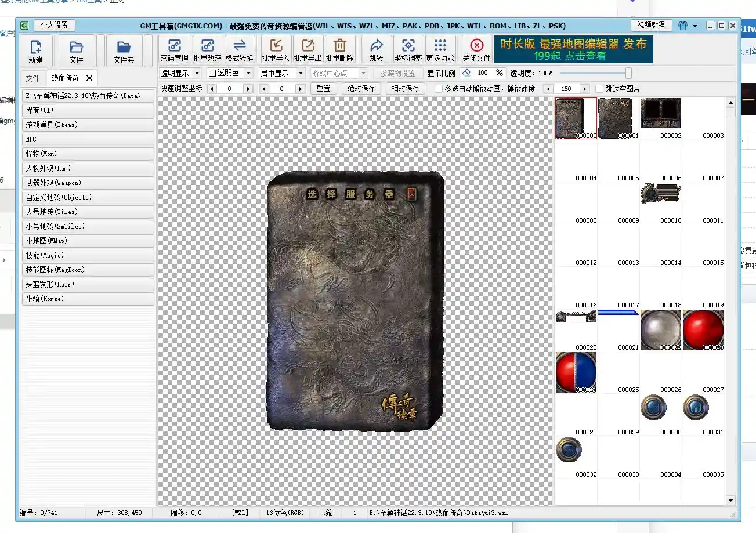Click the E:\至尊神话22.3.10 path entry
The height and width of the screenshot is (533, 756).
(88, 96)
